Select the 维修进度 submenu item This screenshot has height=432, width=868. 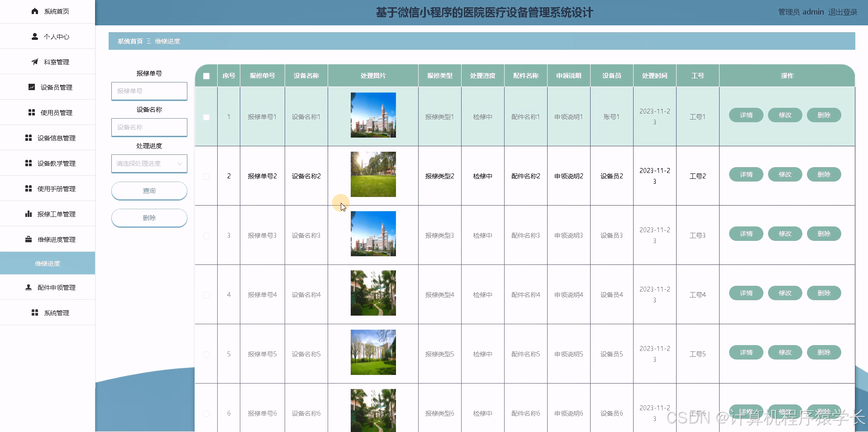(48, 264)
